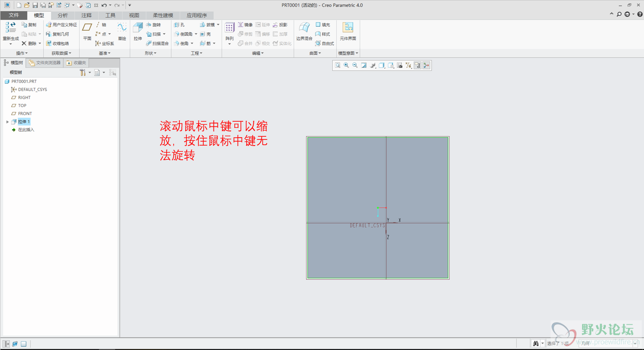Screen dimensions: 644x350
Task: Open the saved orientations view icon
Action: point(391,65)
